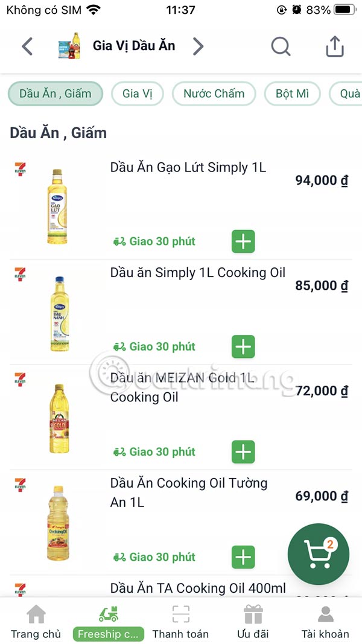Viewport: 362px width, 644px height.
Task: Tap the forward chevron after Gia Vị Dầu Ăn
Action: point(198,46)
